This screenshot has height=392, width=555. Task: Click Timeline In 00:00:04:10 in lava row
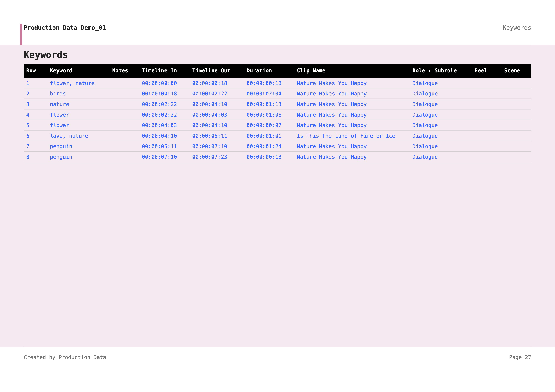point(159,136)
